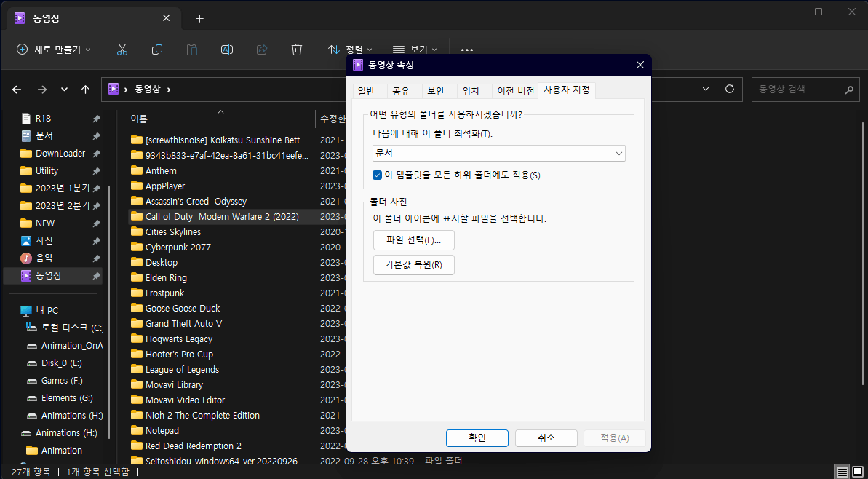Screen dimensions: 868x479
Task: Close the 동영상 속성 dialog
Action: (x=640, y=65)
